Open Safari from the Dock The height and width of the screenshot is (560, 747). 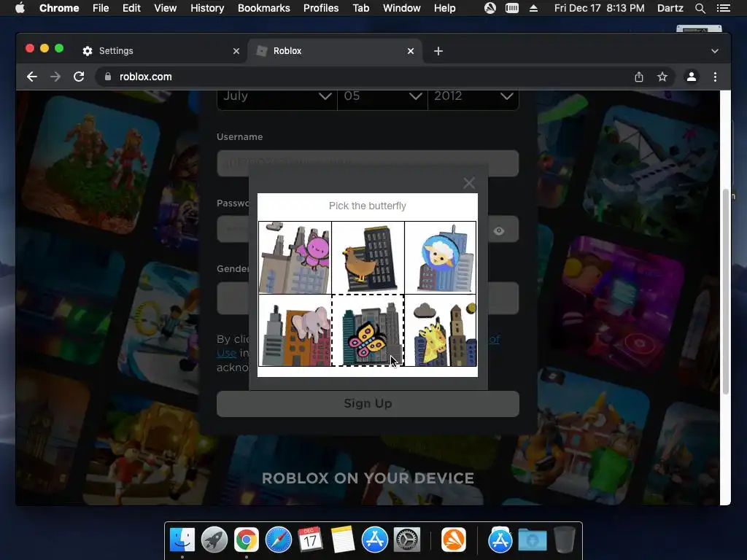(x=278, y=540)
